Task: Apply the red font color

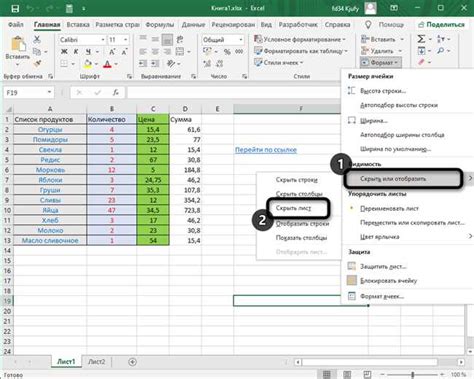Action: coord(107,64)
